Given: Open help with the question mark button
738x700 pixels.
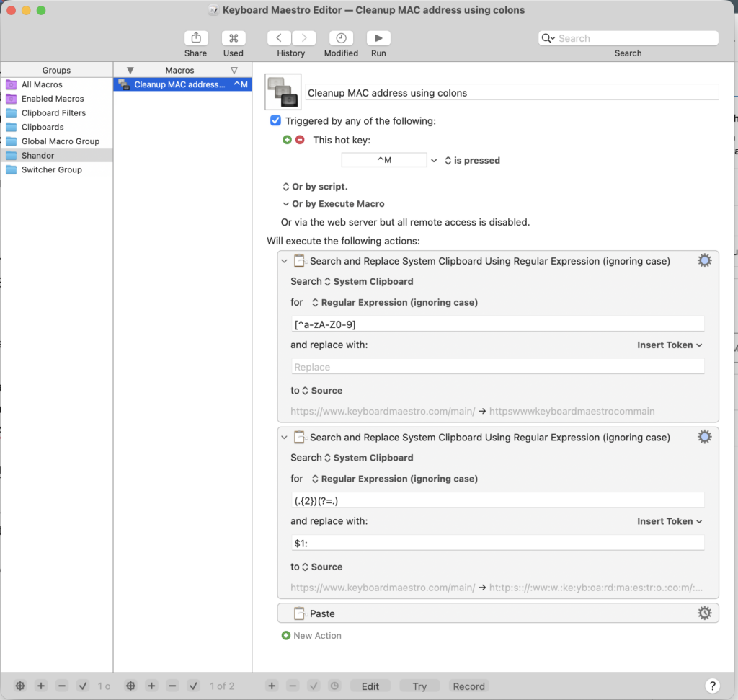Looking at the screenshot, I should tap(711, 686).
